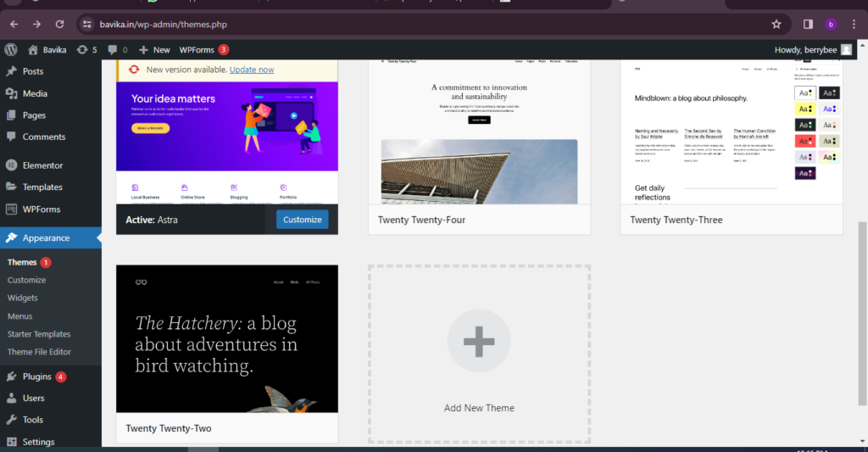Image resolution: width=868 pixels, height=452 pixels.
Task: Open the browser side panel icon
Action: click(808, 25)
